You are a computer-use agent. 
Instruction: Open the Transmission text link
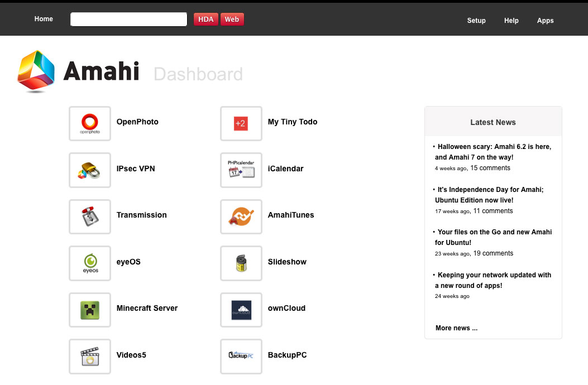(x=141, y=215)
